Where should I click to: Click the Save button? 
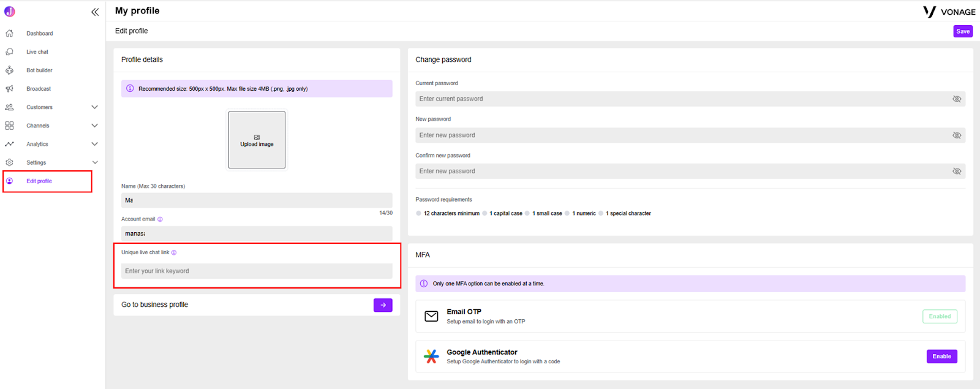[963, 31]
